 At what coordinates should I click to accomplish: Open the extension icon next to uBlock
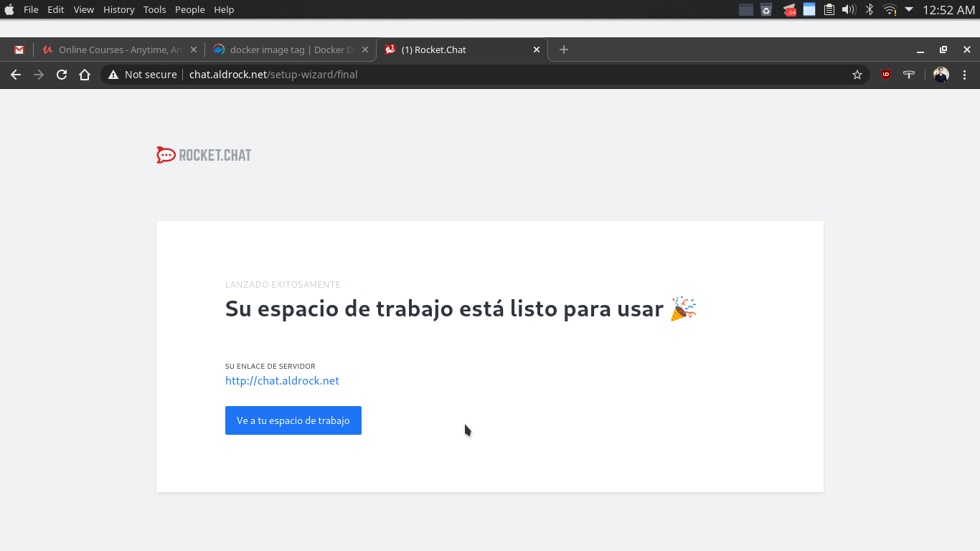click(909, 75)
